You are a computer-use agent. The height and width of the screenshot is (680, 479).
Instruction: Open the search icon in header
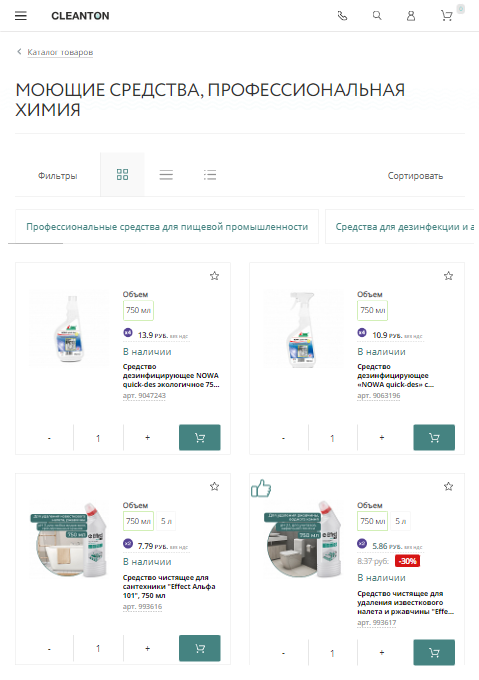click(377, 16)
